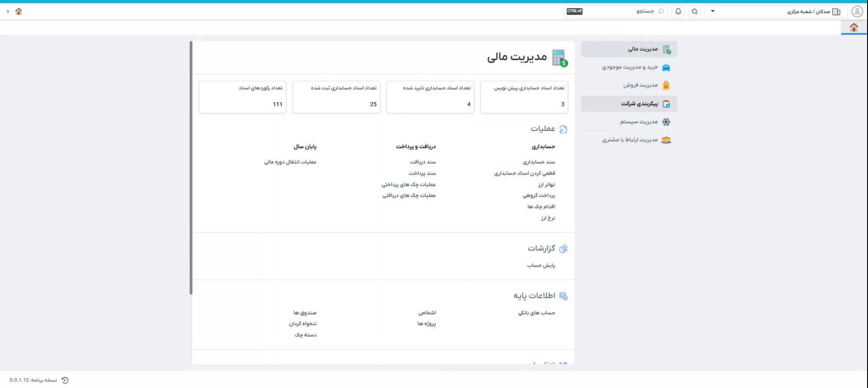Click the version history clock icon
Image resolution: width=868 pixels, height=388 pixels.
pos(65,380)
